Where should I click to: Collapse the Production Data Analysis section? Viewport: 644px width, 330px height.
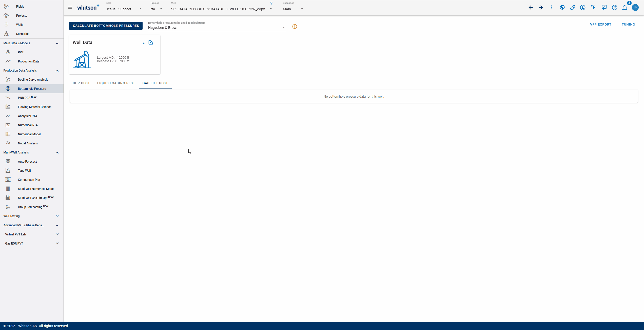coord(57,71)
